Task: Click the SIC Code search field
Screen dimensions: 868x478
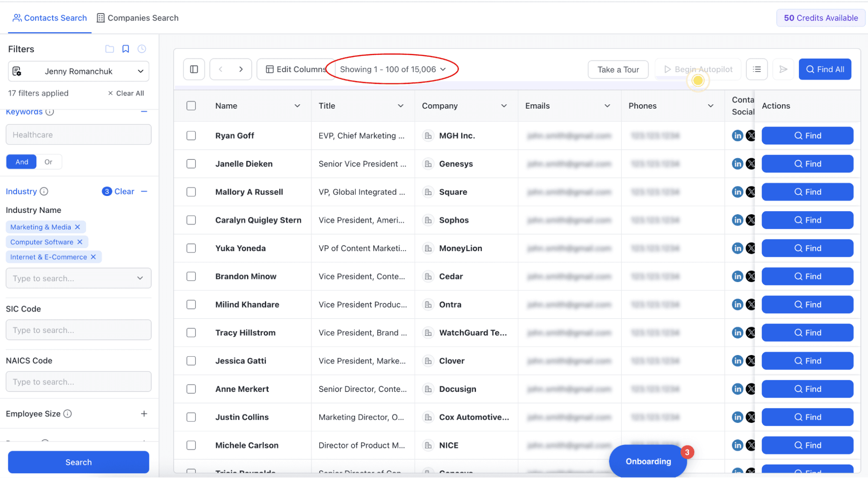Action: [x=78, y=330]
